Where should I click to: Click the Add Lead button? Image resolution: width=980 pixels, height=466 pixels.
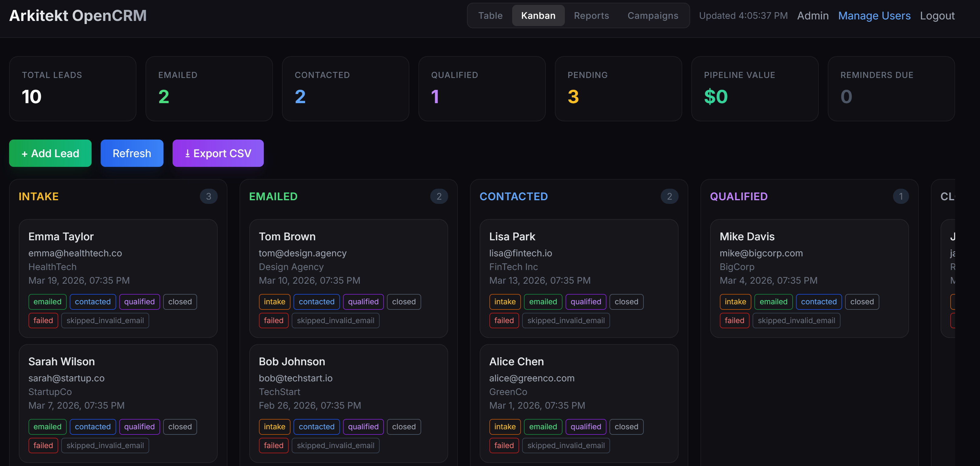pos(50,154)
